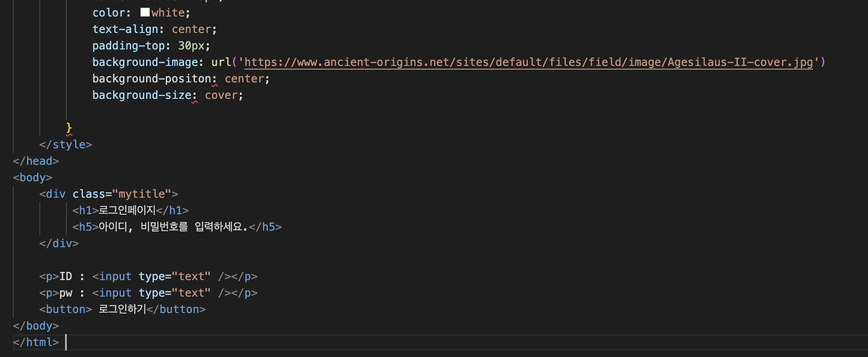Click the misspelled background-positon property
This screenshot has height=357, width=868.
point(152,79)
